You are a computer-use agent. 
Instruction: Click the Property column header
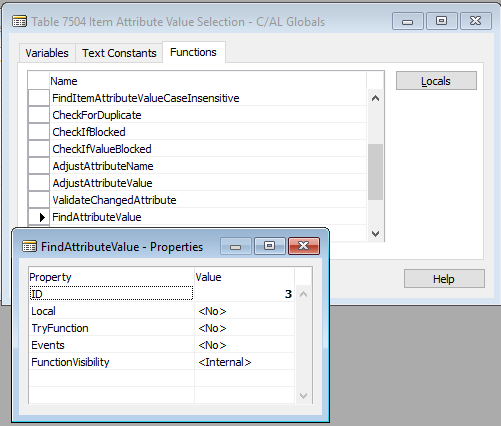point(112,277)
